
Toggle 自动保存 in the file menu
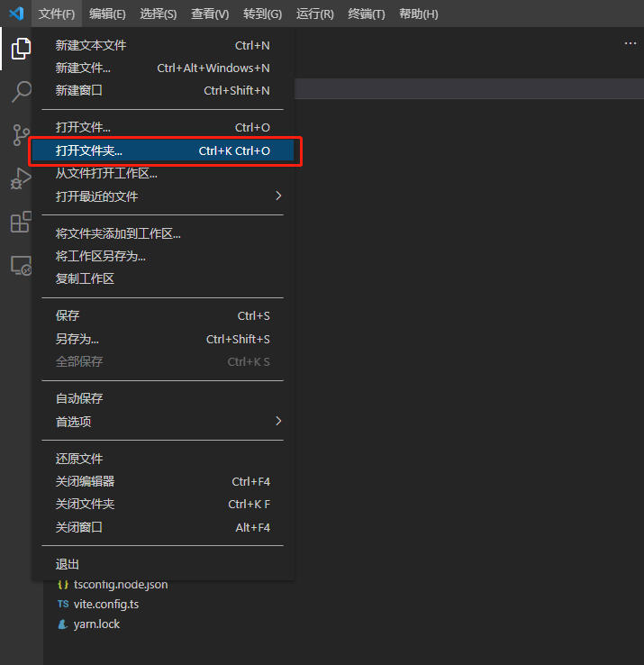click(163, 398)
